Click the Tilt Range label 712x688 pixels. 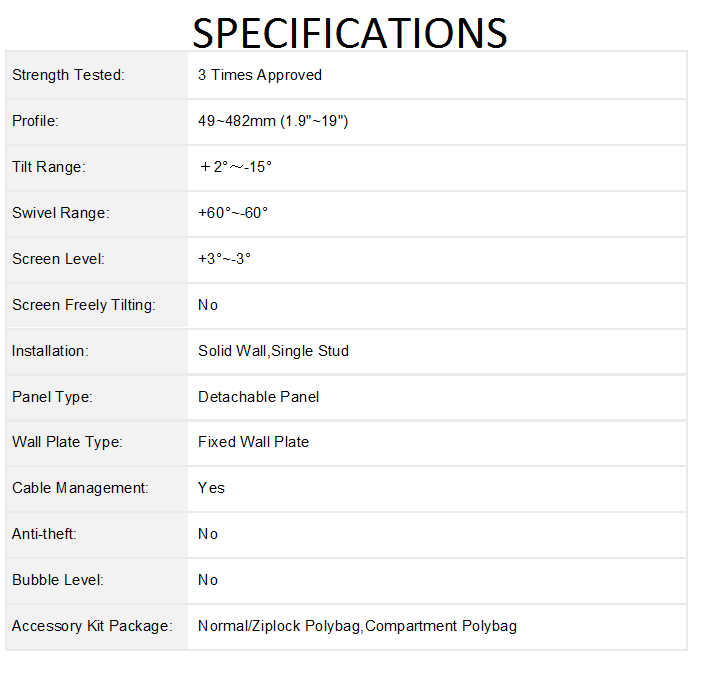pyautogui.click(x=49, y=167)
